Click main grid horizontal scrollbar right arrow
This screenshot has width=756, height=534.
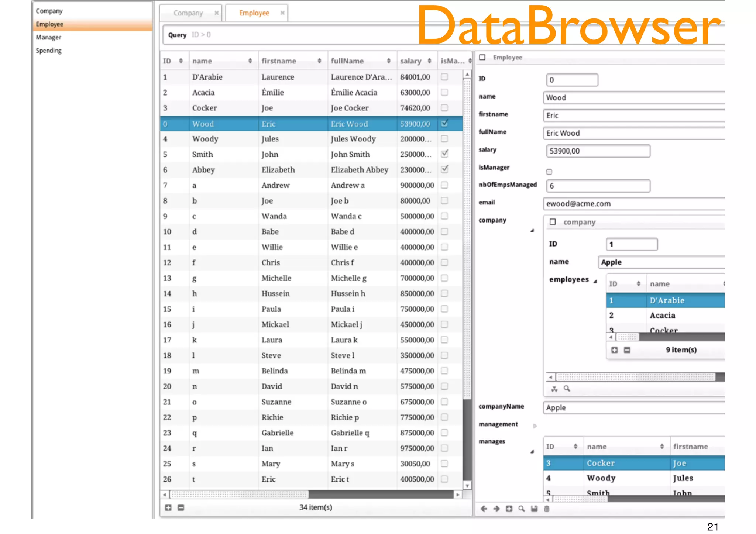tap(458, 495)
